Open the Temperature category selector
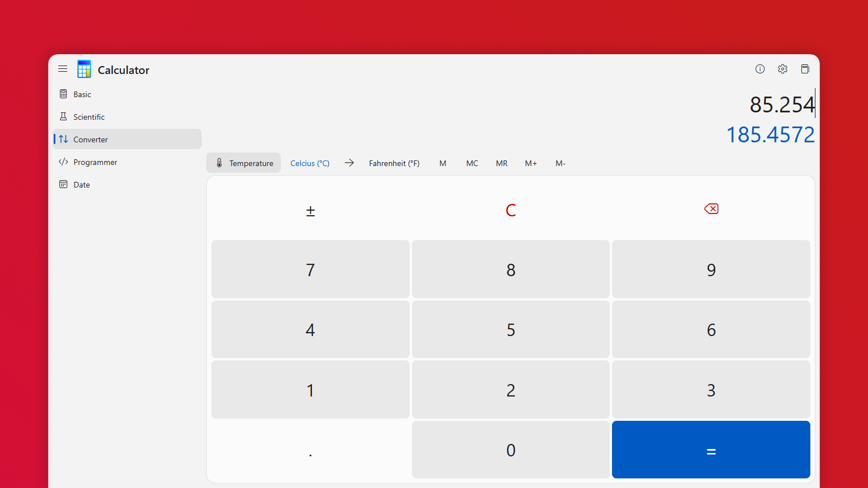This screenshot has width=868, height=488. pyautogui.click(x=244, y=163)
